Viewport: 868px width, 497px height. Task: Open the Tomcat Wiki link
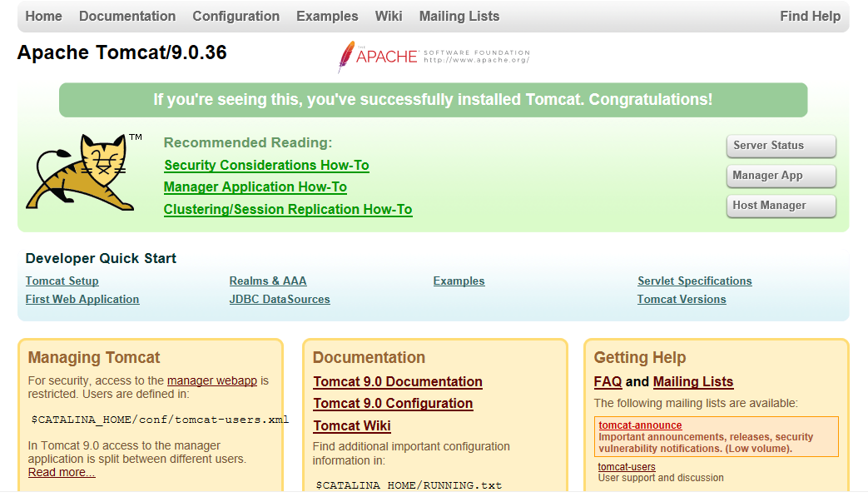[352, 425]
